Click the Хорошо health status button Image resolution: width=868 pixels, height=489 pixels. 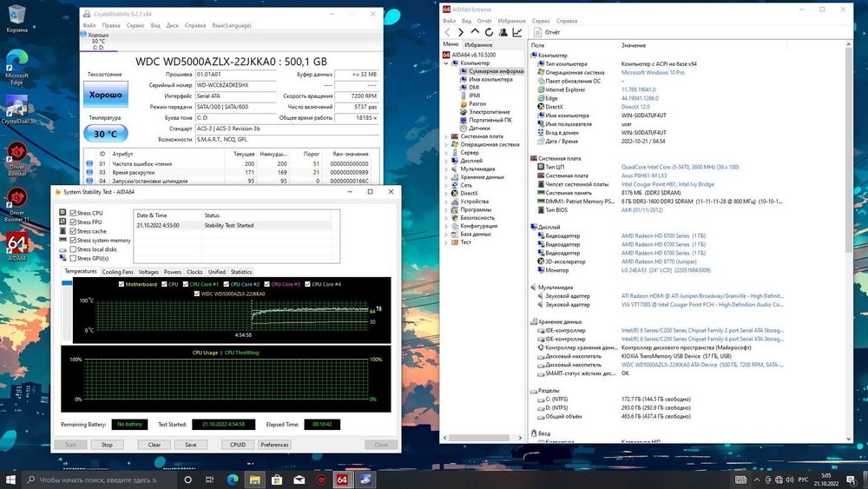(106, 95)
